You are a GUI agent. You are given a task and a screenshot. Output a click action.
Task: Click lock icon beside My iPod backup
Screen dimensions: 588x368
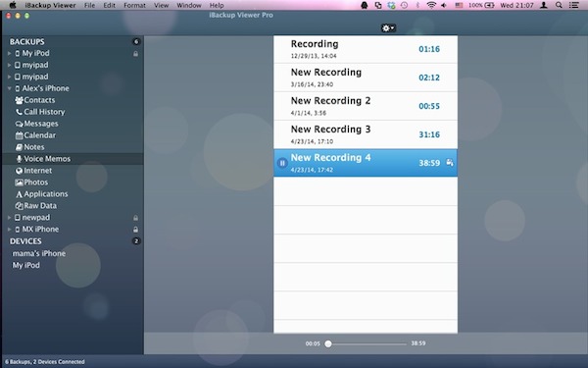click(135, 54)
